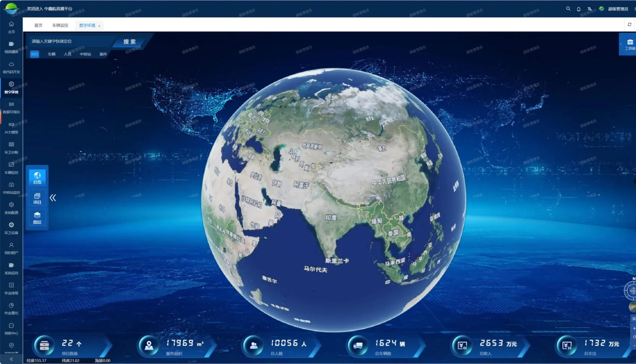Screen dimensions: 636x364
Task: Select the 车辆 search filter
Action: [52, 54]
